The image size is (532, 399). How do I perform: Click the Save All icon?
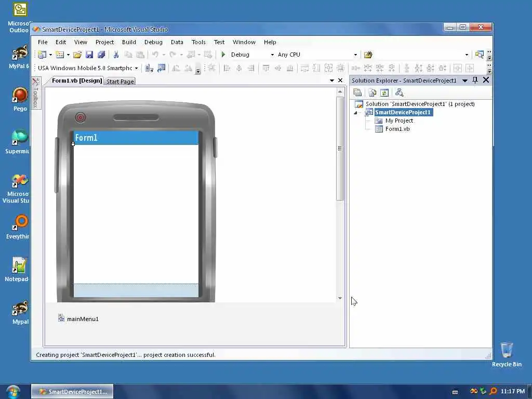[101, 55]
